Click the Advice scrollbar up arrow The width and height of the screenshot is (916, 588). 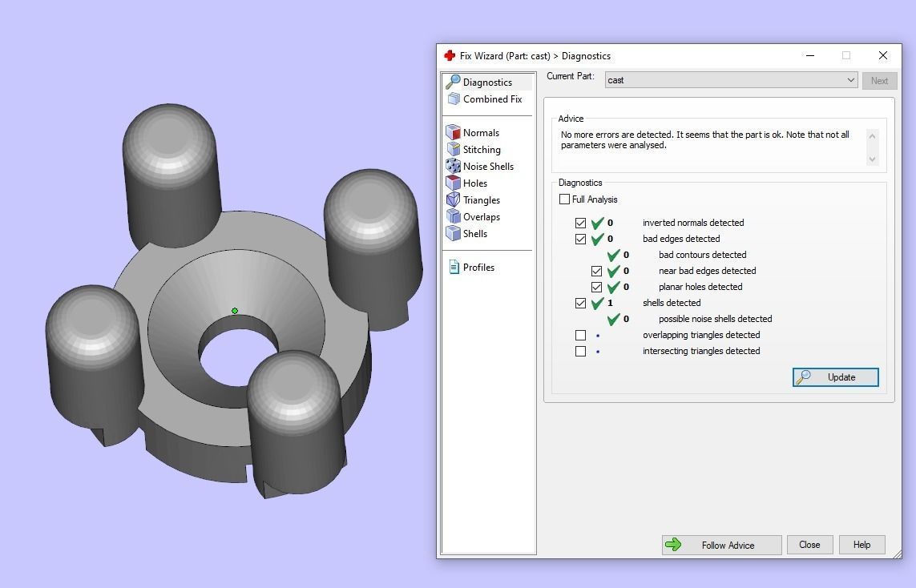[872, 136]
